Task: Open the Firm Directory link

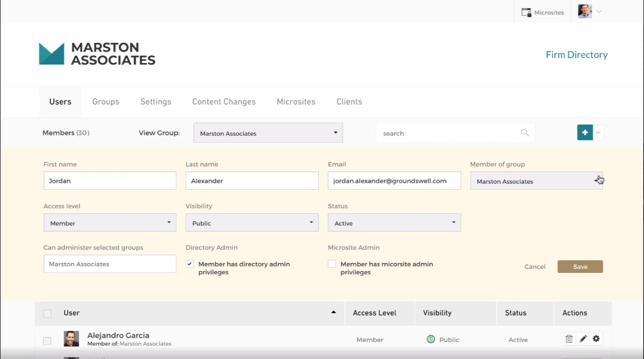Action: 576,55
